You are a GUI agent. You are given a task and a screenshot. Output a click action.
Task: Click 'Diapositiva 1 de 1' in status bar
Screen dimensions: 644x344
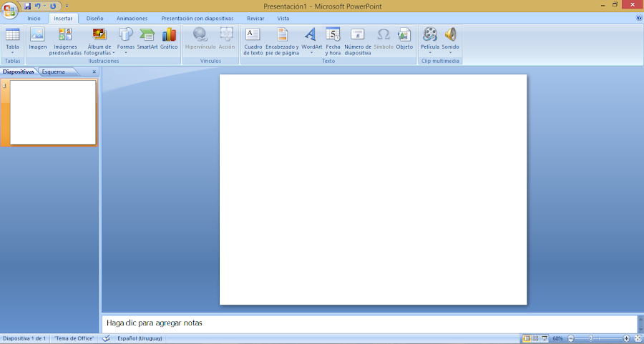pos(24,339)
